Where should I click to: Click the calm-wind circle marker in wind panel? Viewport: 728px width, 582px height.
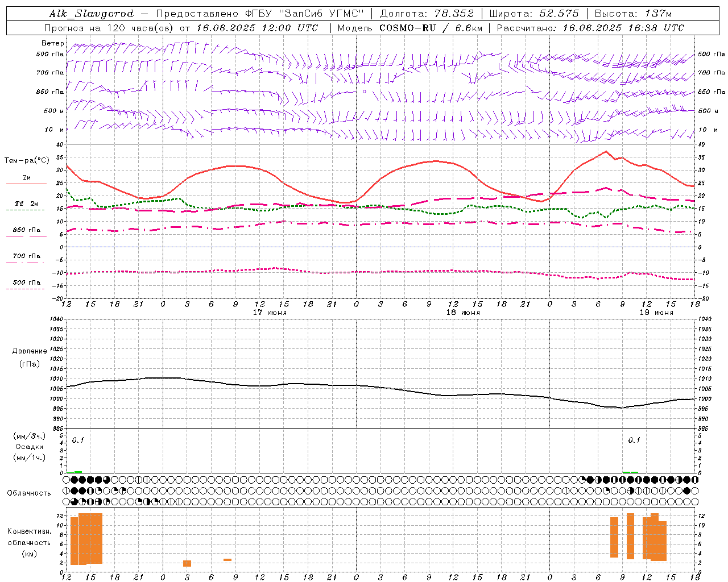click(365, 91)
